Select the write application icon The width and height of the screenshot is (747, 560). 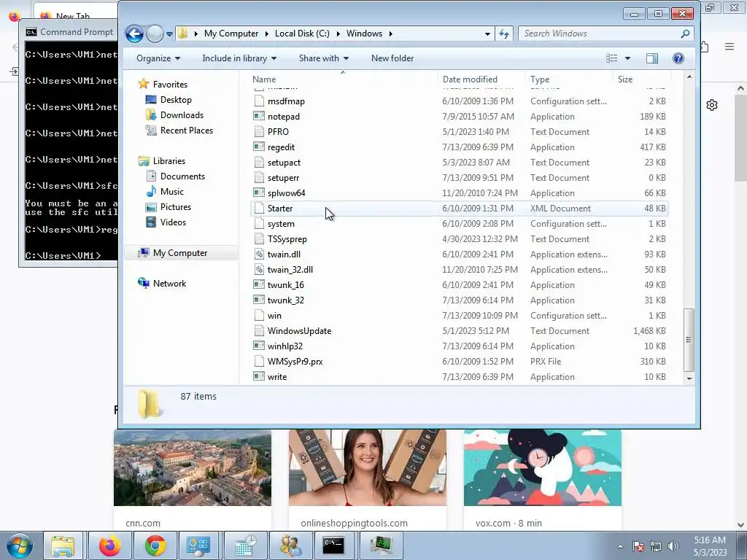259,377
